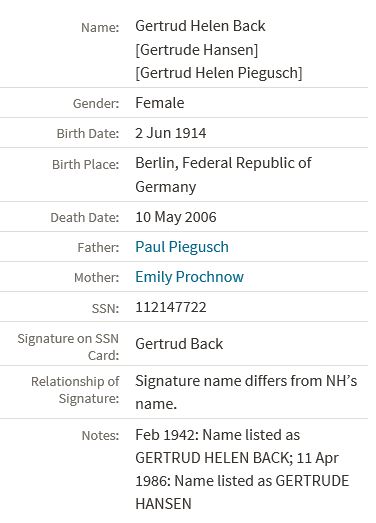Image resolution: width=376 pixels, height=523 pixels.
Task: Click the signature value Gertrud Back
Action: pos(179,344)
